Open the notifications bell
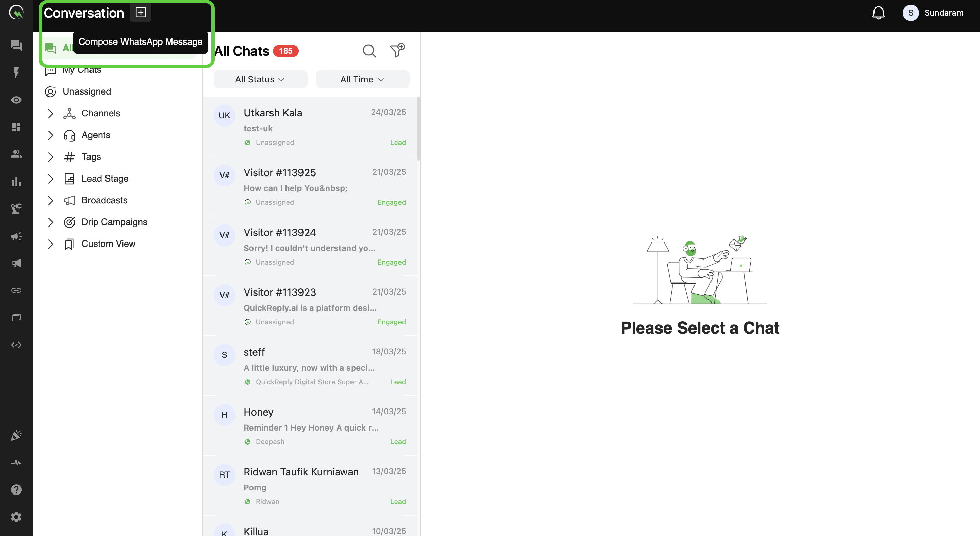 point(878,13)
